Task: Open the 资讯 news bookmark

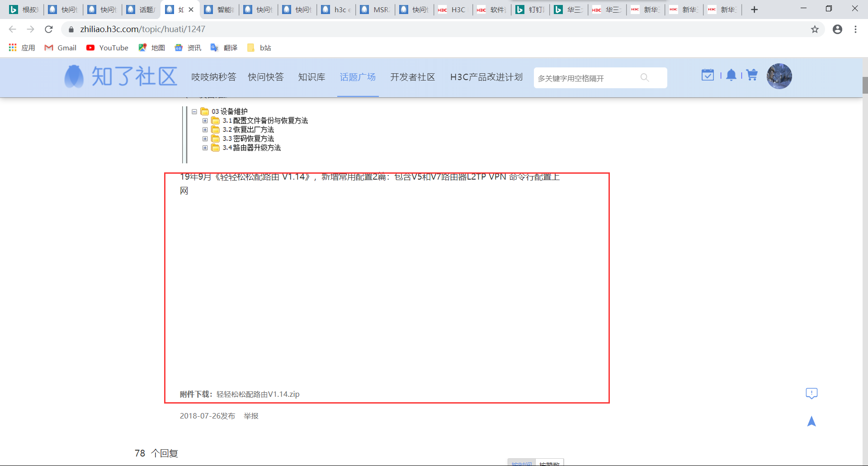Action: click(188, 48)
